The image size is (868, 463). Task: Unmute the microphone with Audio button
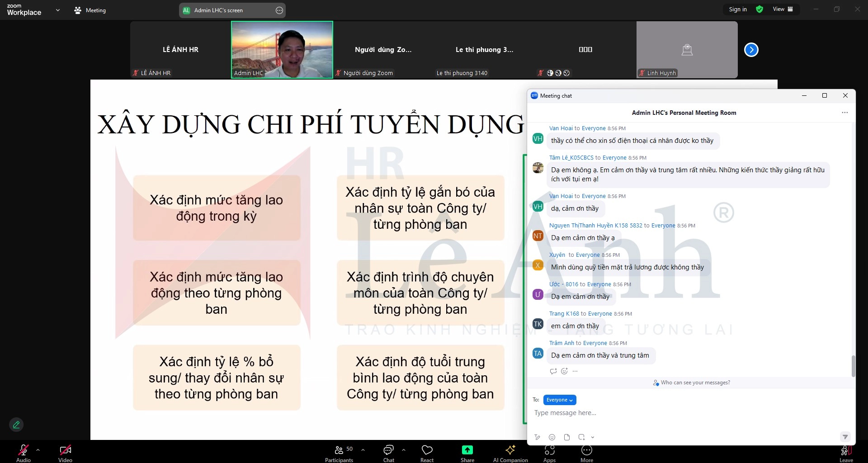pyautogui.click(x=23, y=453)
